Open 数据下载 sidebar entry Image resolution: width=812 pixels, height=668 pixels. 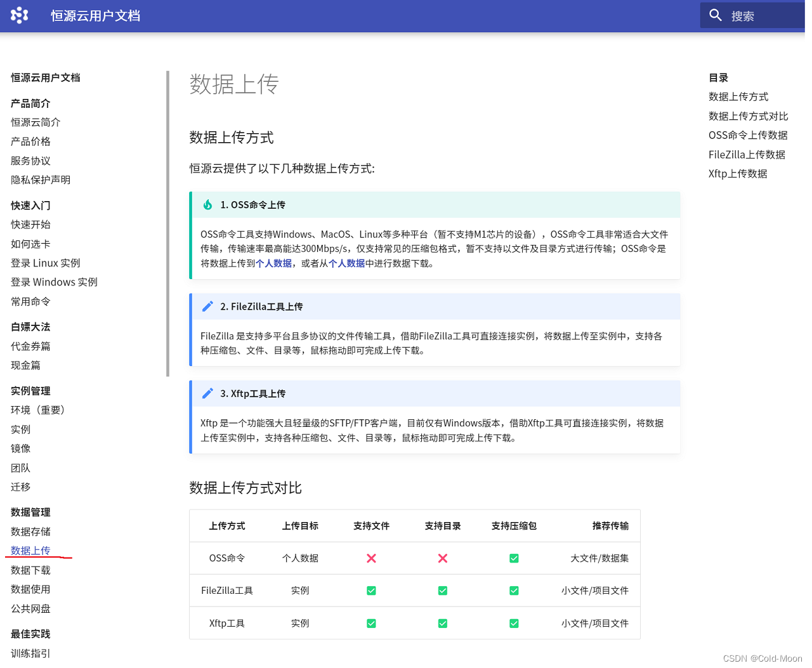(x=30, y=570)
